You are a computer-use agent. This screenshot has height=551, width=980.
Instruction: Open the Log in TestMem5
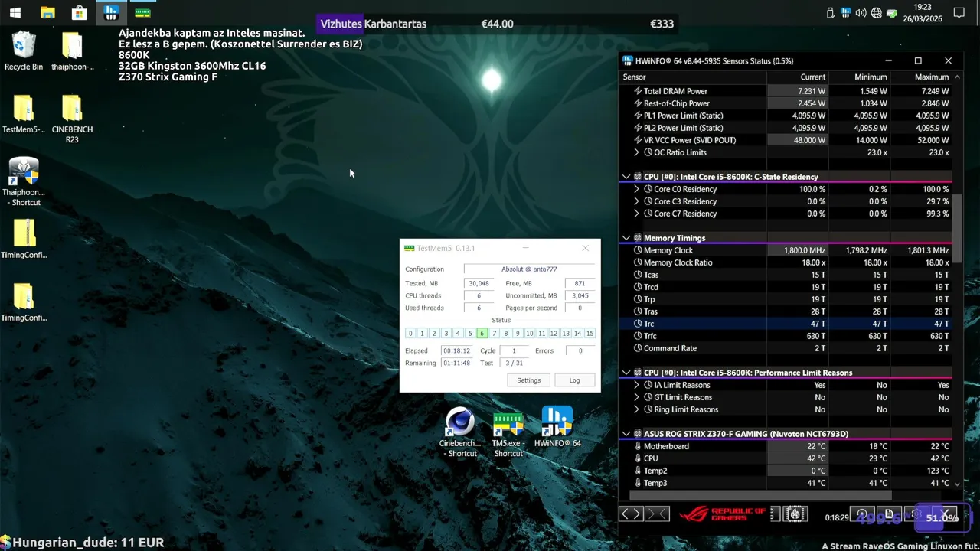[574, 380]
